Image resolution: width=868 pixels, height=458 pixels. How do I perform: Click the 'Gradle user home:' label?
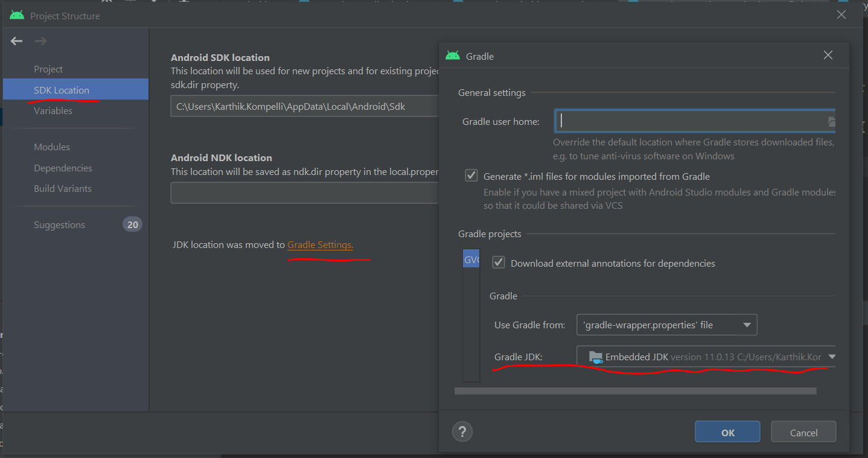(501, 122)
